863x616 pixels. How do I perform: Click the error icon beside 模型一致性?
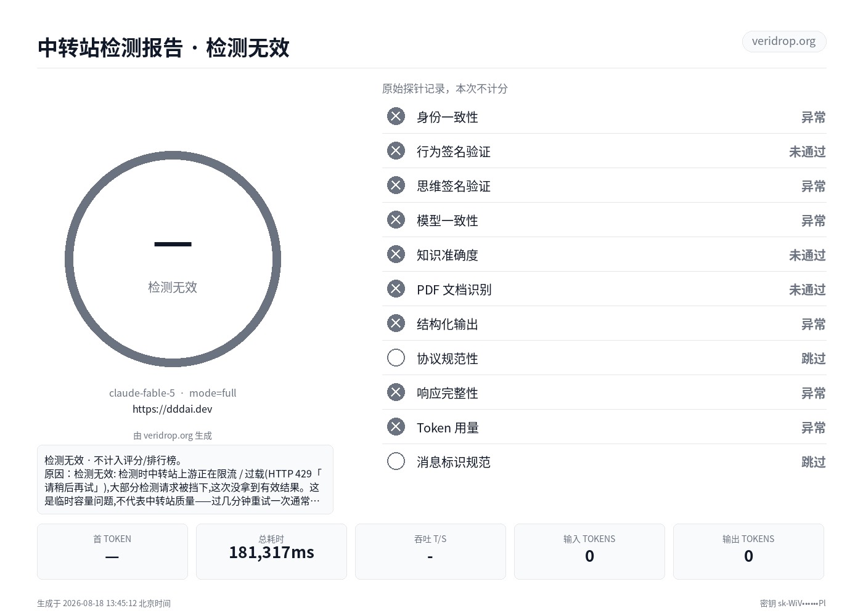point(396,220)
